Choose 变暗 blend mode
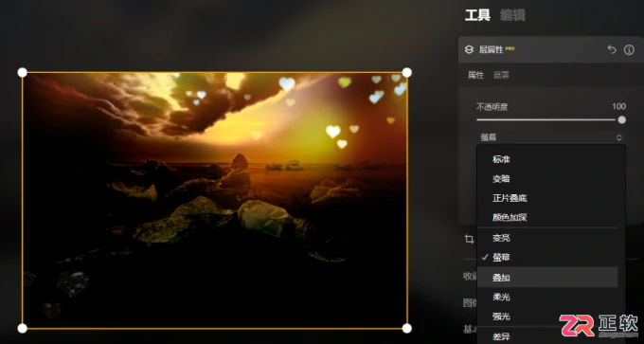This screenshot has width=644, height=344. 547,179
